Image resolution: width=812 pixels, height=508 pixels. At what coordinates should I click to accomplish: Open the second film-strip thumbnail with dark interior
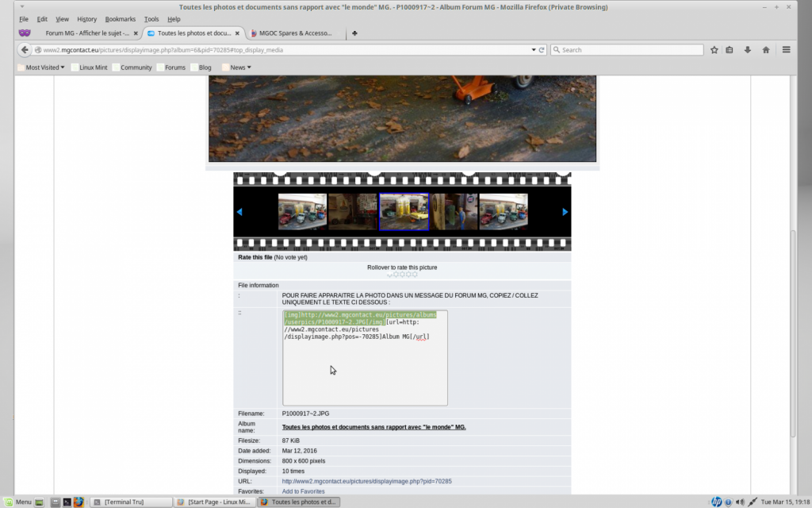[x=353, y=211]
